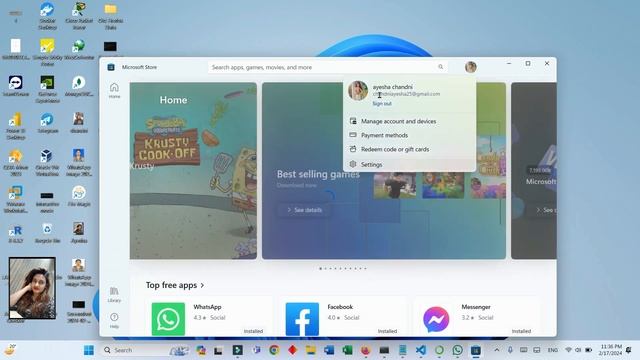This screenshot has height=360, width=640.
Task: Expand Top free apps chevron
Action: [202, 285]
